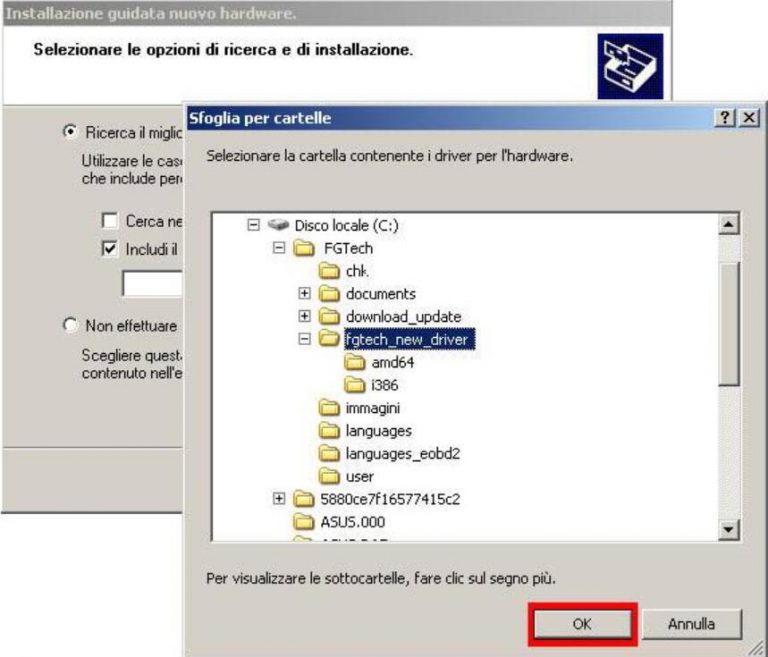Untick the 'Includi il' checkbox in wizard
768x657 pixels.
[x=110, y=248]
